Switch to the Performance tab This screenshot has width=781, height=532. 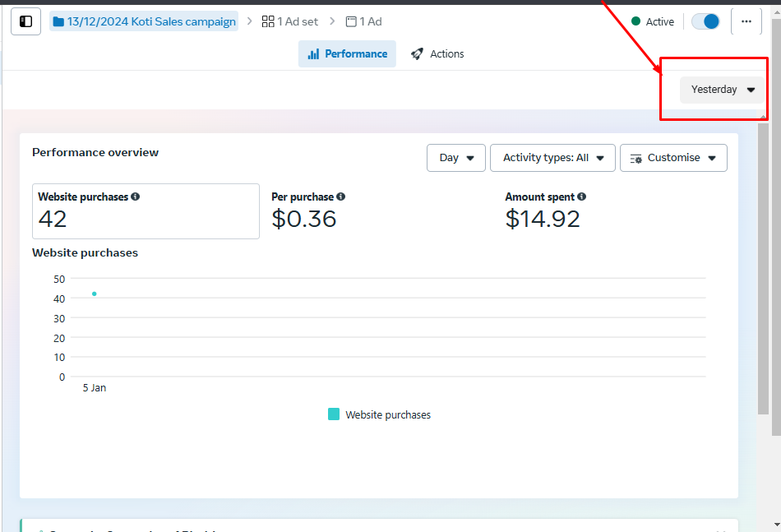[x=347, y=54]
